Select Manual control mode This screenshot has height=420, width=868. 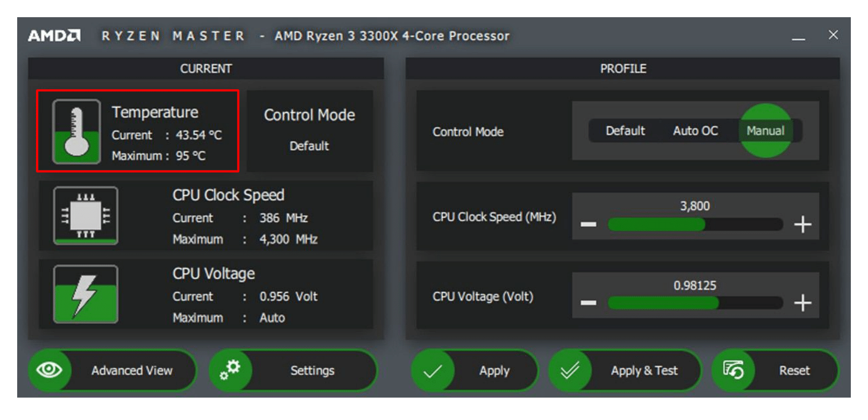765,131
